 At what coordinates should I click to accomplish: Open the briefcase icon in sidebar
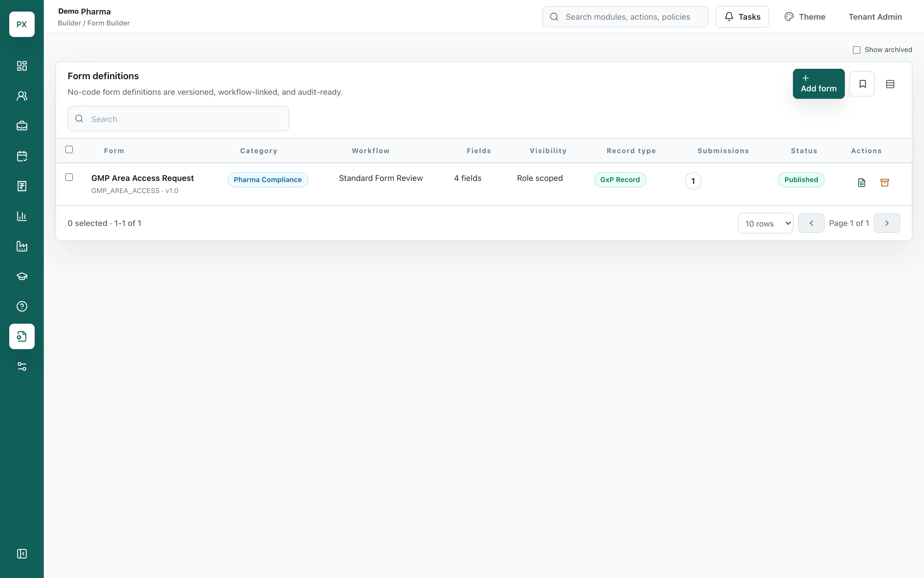[22, 126]
